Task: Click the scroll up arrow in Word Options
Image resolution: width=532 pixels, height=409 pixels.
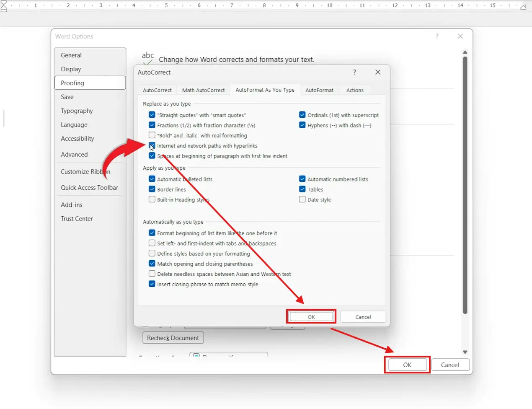Action: [x=465, y=52]
